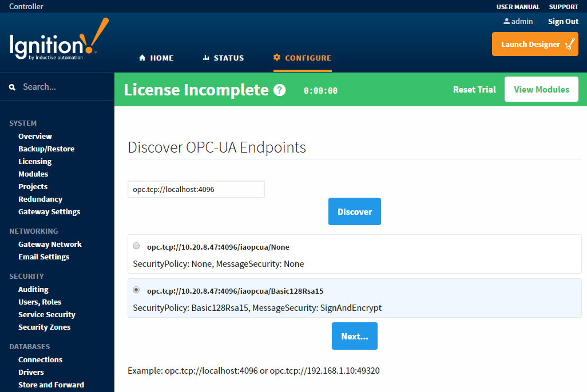Open Gateway Network in the sidebar
Image resolution: width=587 pixels, height=392 pixels.
pos(50,244)
